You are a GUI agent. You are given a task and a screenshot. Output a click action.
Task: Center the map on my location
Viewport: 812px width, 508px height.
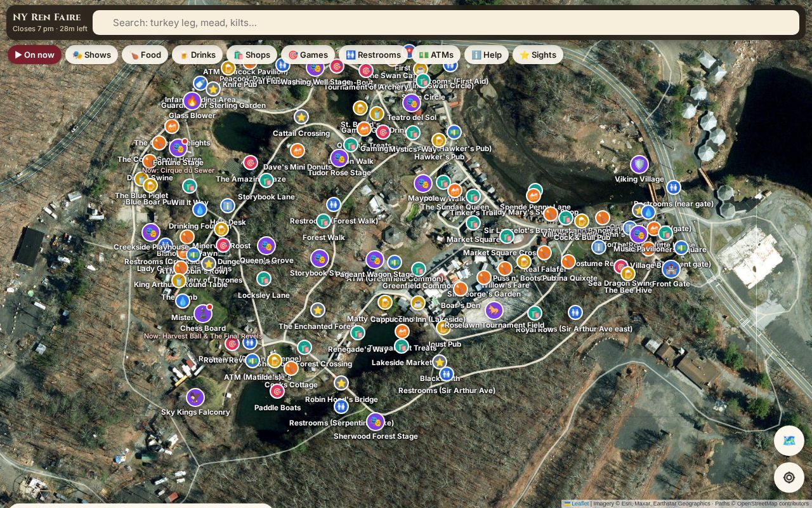click(789, 478)
